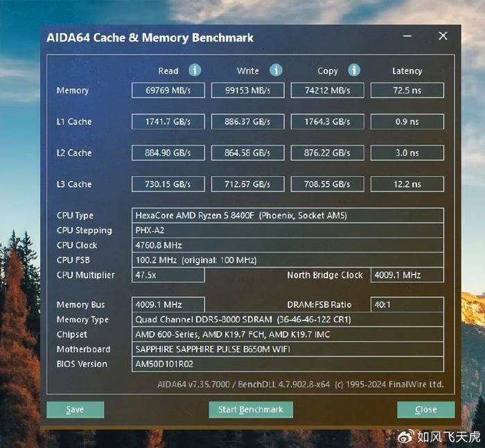Close the window with X icon
The image size is (485, 448).
tap(443, 36)
